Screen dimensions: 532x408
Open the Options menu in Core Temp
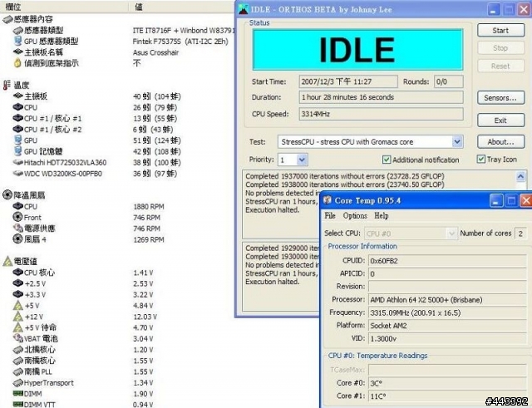[355, 216]
